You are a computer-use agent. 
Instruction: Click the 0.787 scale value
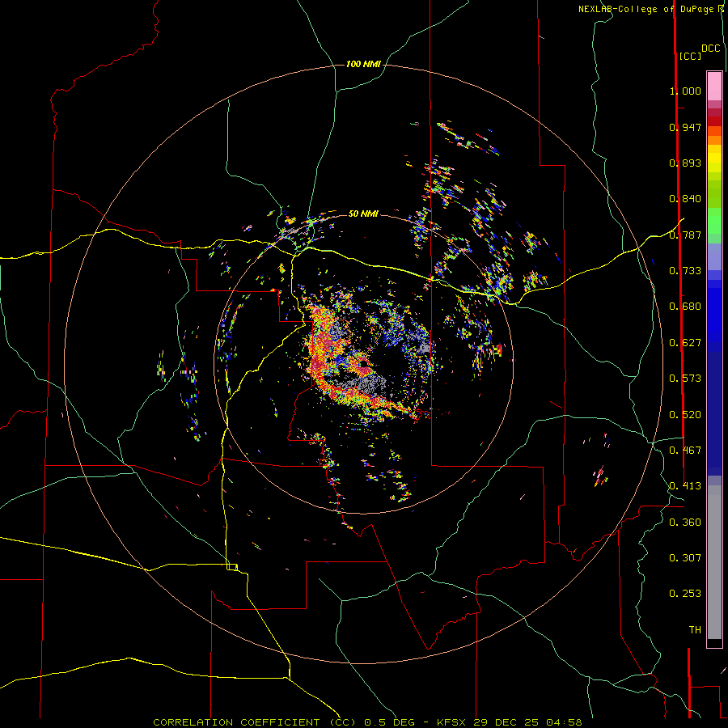[x=685, y=235]
